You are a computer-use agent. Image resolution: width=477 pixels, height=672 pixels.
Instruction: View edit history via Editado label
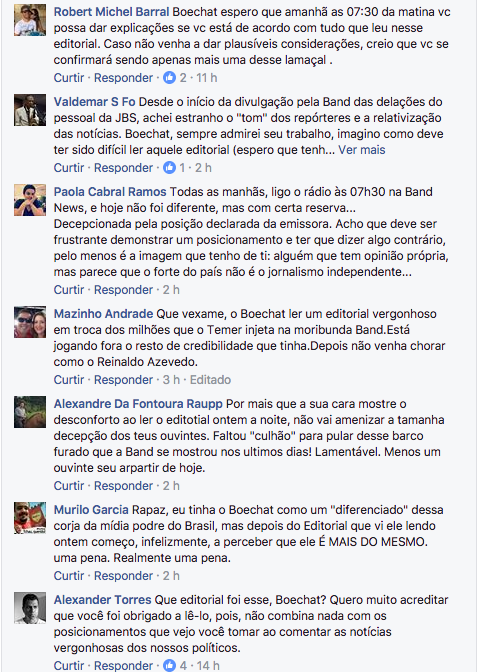coord(210,380)
